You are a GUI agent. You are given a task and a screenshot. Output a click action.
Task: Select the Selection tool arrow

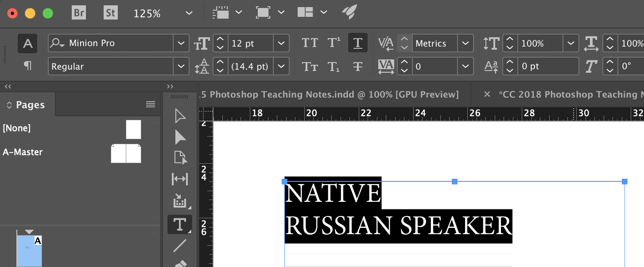click(179, 116)
